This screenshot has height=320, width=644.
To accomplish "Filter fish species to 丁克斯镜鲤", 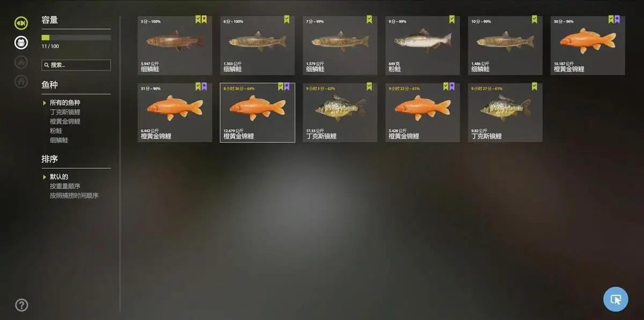I will pos(65,112).
